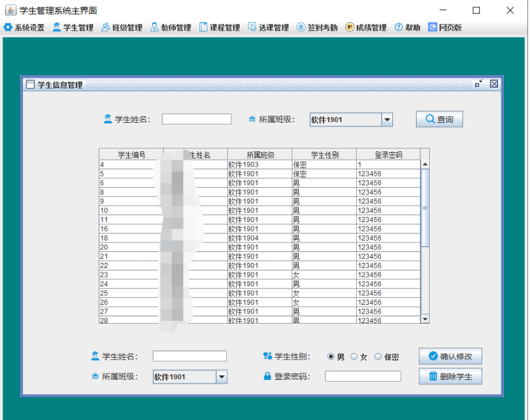
Task: Click the 删除学生 button
Action: pos(450,376)
